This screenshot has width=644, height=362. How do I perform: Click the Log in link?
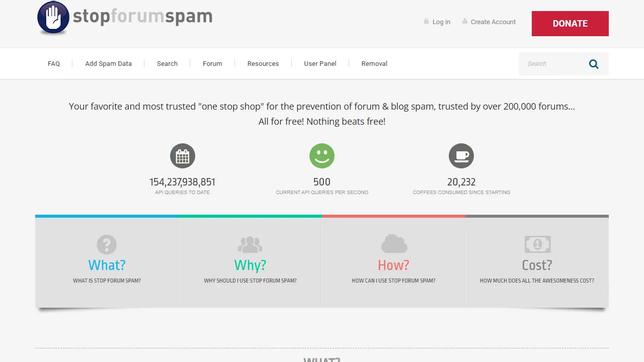click(441, 22)
